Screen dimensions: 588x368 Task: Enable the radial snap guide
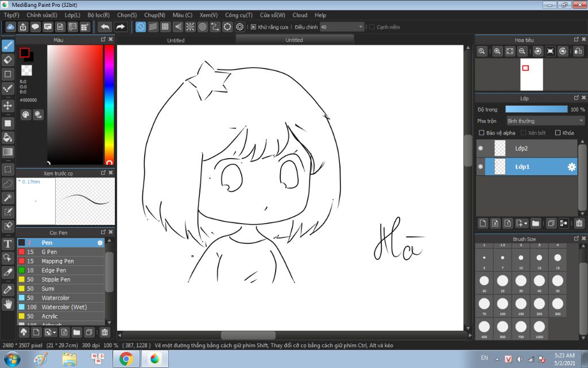(x=190, y=27)
